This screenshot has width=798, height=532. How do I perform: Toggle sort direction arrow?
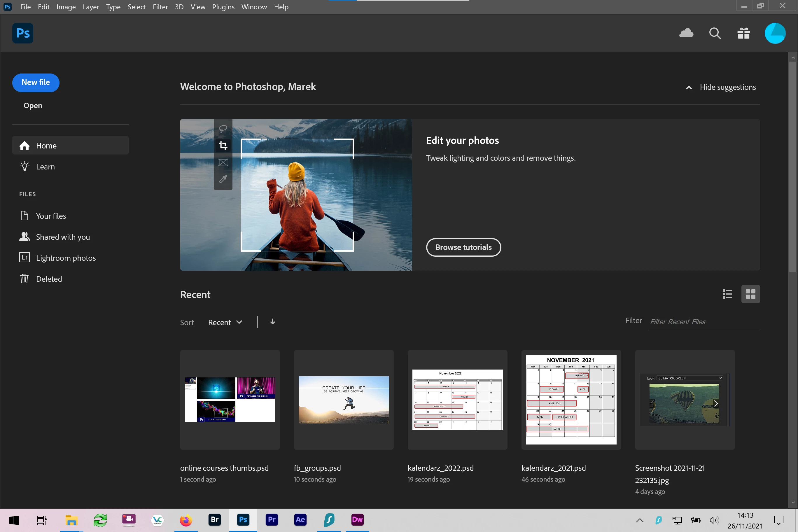[272, 322]
